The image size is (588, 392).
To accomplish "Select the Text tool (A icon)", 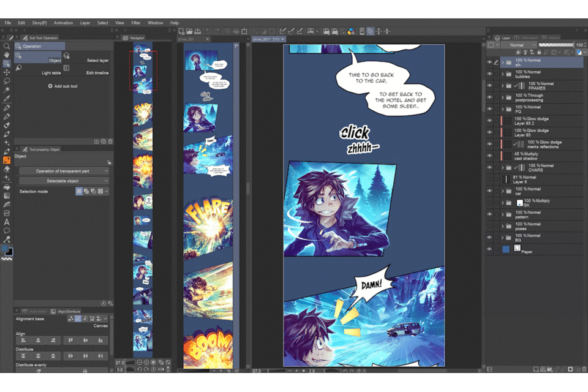I will [x=6, y=222].
